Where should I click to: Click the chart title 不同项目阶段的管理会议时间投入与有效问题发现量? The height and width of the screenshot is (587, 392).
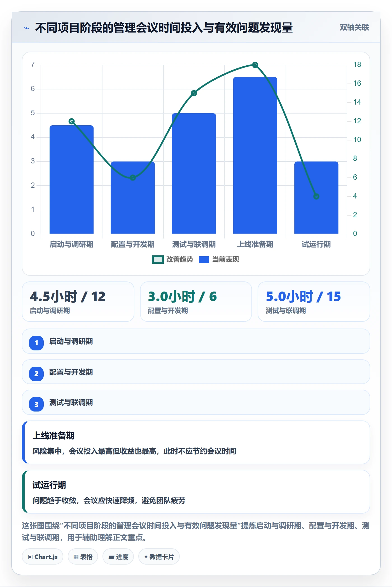tap(164, 28)
